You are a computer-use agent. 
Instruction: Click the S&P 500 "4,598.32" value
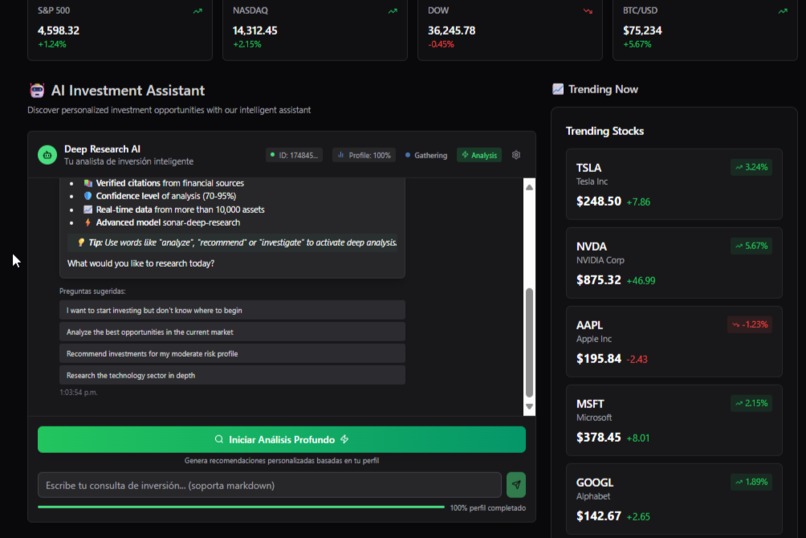(x=58, y=30)
